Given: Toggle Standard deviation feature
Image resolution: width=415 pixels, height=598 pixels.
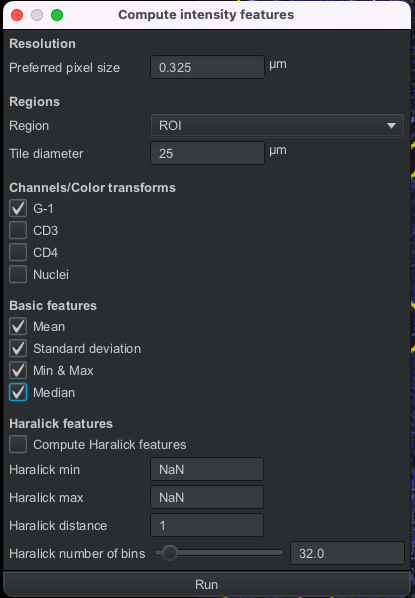Looking at the screenshot, I should (x=18, y=349).
